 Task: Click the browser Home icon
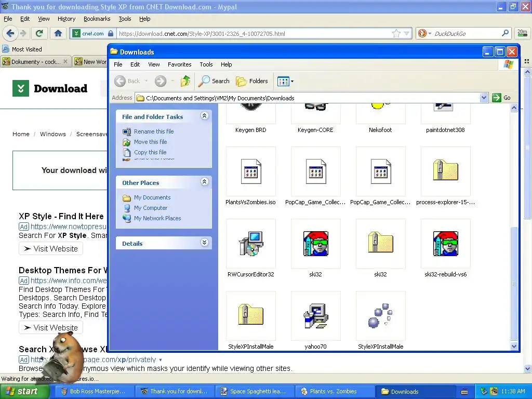click(58, 33)
